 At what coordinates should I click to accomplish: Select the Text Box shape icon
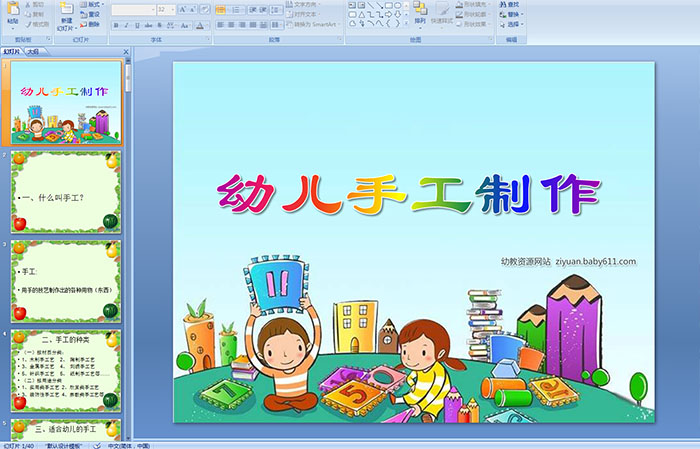352,5
